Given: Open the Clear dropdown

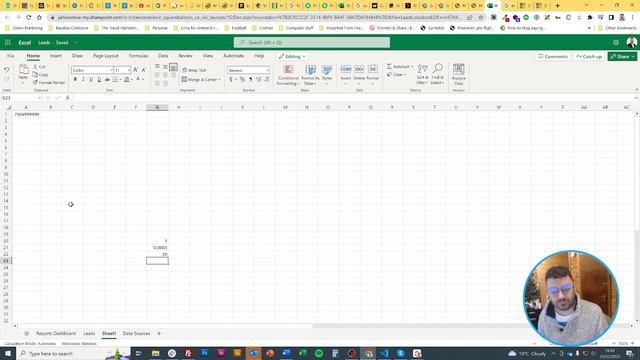Looking at the screenshot, I should [x=397, y=75].
